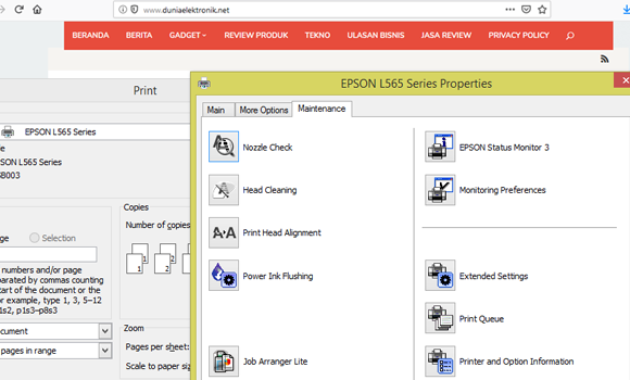Click printer icon in Properties title bar
The image size is (630, 380).
(x=204, y=83)
